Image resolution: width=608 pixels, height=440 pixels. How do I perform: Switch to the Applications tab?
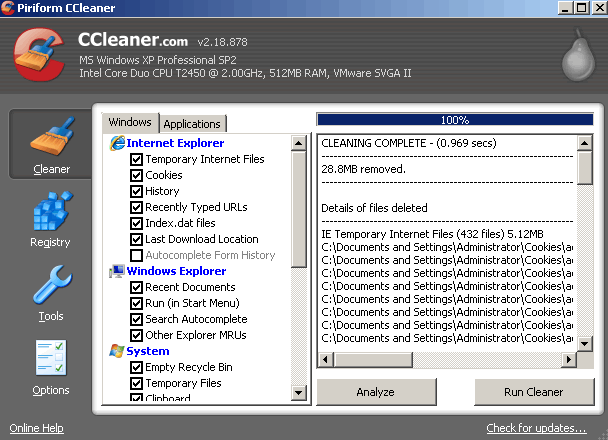click(x=192, y=124)
